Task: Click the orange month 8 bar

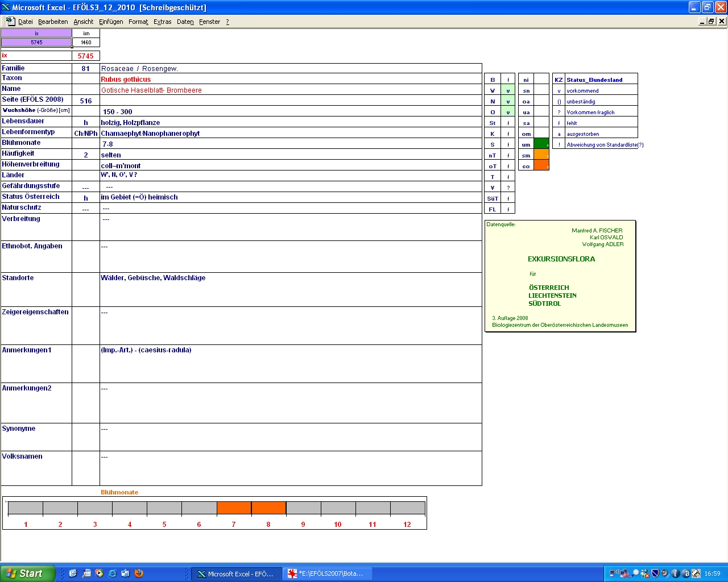Action: pyautogui.click(x=268, y=508)
